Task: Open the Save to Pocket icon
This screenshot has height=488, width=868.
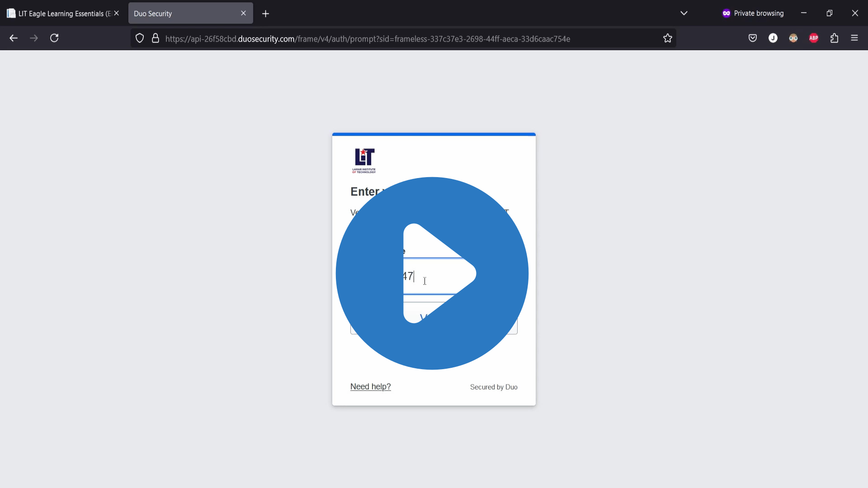Action: [x=753, y=38]
